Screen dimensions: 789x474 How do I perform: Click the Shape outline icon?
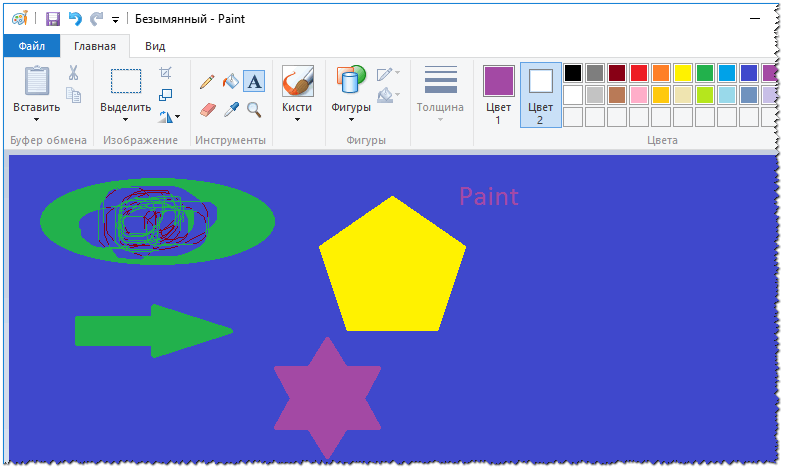click(385, 74)
